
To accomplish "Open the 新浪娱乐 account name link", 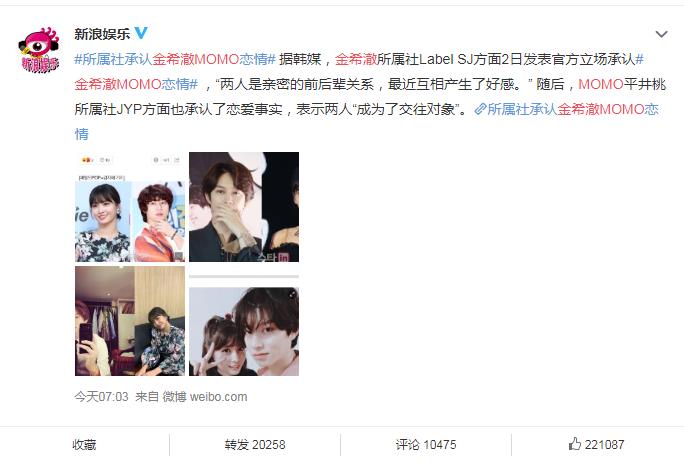I will click(102, 34).
